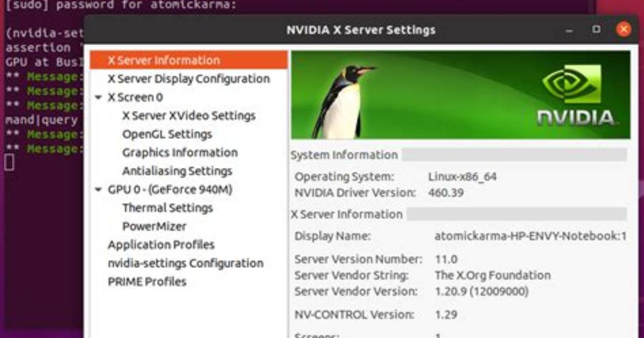Click the terminal cursor block
Screen dimensions: 644x338
coord(10,163)
